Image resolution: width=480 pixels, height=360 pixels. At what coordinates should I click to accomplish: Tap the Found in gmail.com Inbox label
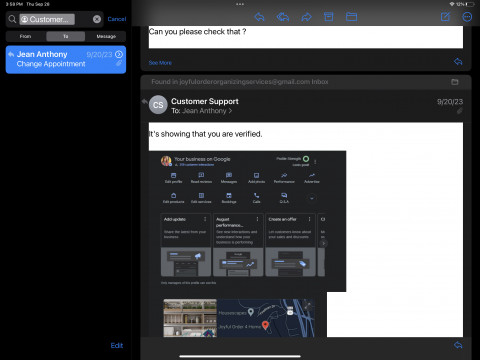[240, 82]
